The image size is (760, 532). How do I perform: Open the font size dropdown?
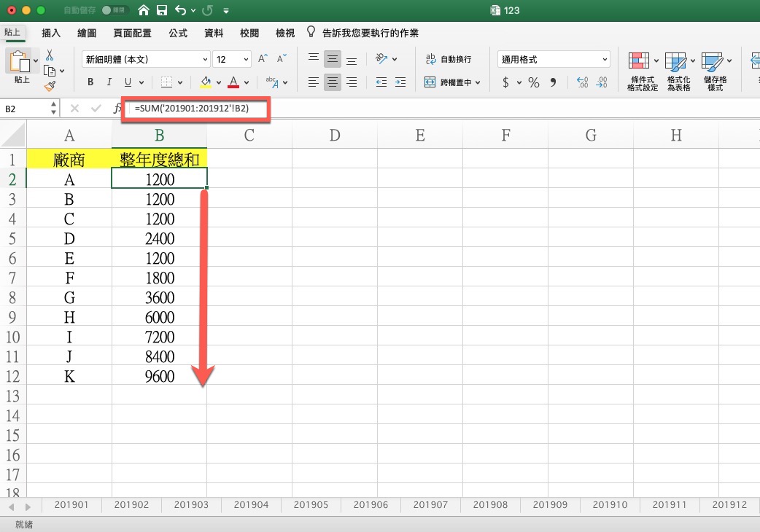233,60
